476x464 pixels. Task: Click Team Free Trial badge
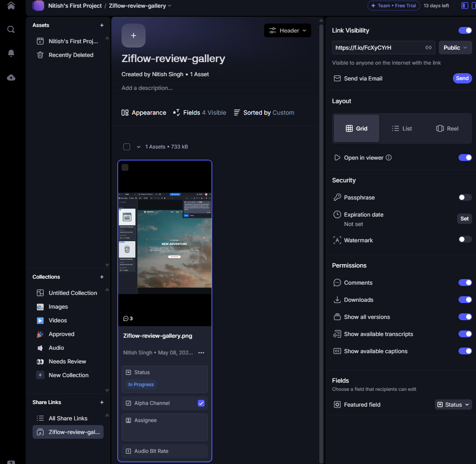[393, 6]
